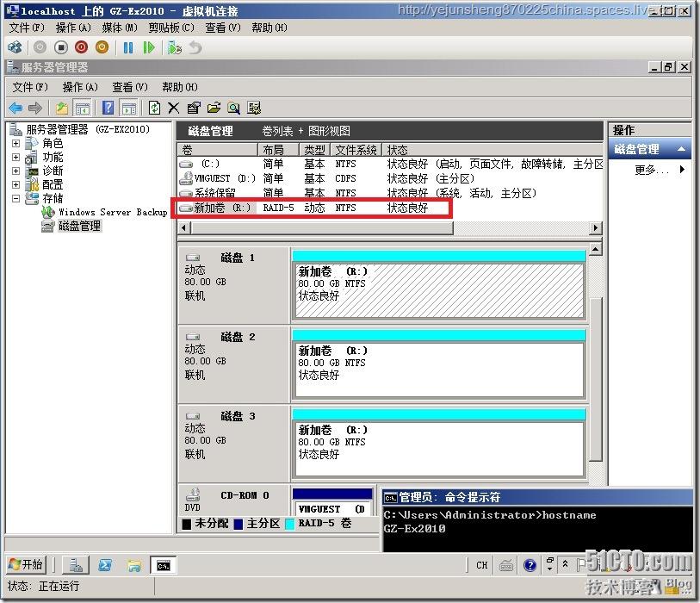
Task: Select 磁盘 1 disk label panel
Action: (x=233, y=286)
